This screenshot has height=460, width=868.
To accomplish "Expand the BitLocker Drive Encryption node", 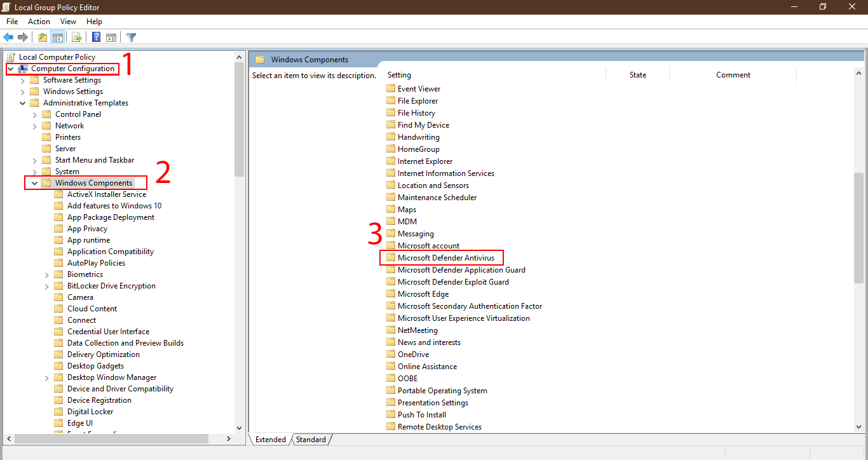I will (47, 286).
